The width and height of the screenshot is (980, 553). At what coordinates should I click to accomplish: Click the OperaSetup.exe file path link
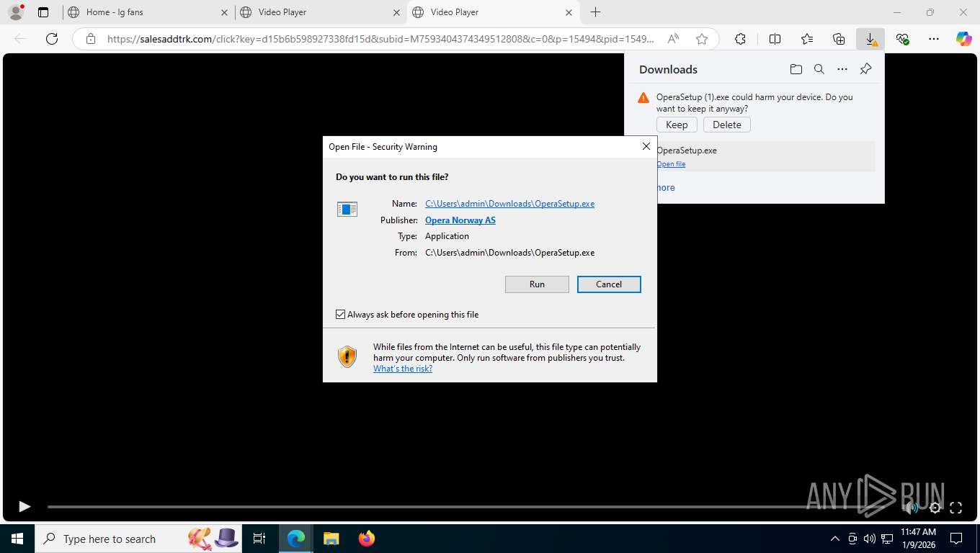[509, 204]
